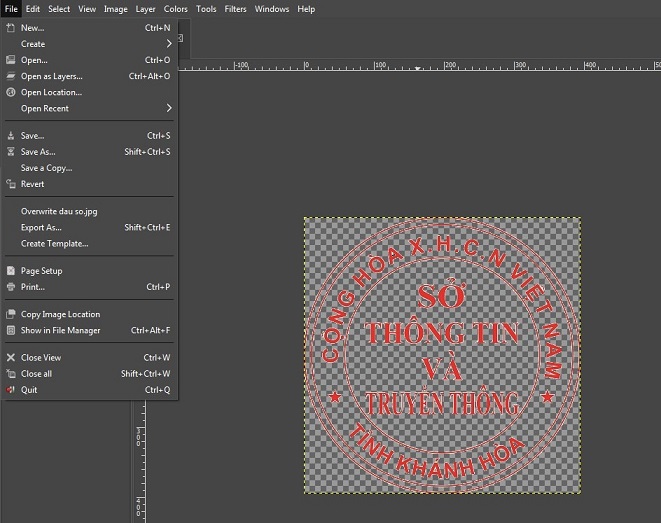Click the Open as Layers icon
Screen dimensions: 661x523
11,76
